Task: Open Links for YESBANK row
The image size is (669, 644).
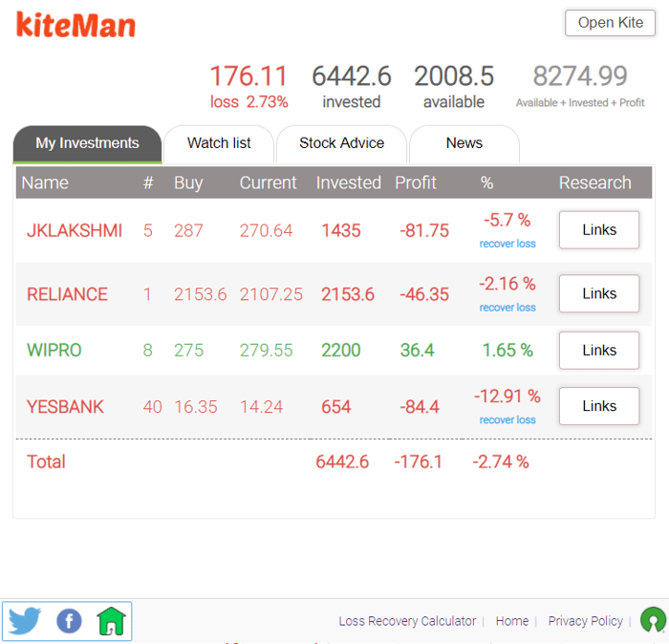Action: click(x=599, y=406)
